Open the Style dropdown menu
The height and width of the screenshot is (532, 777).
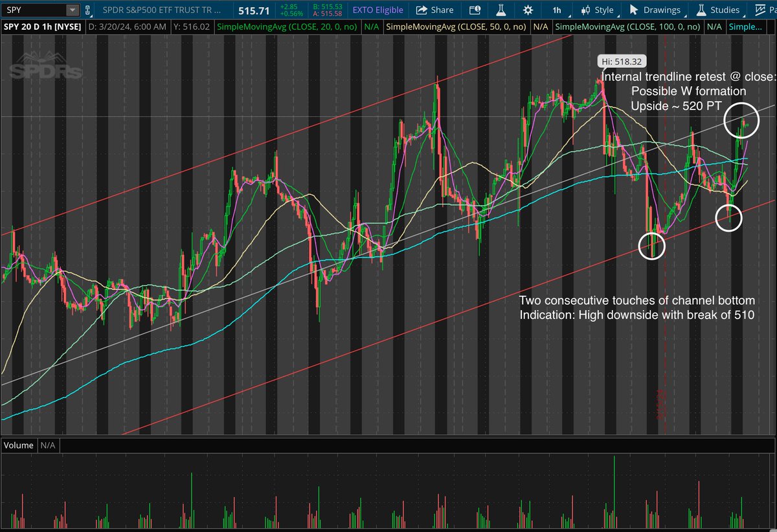(x=598, y=10)
